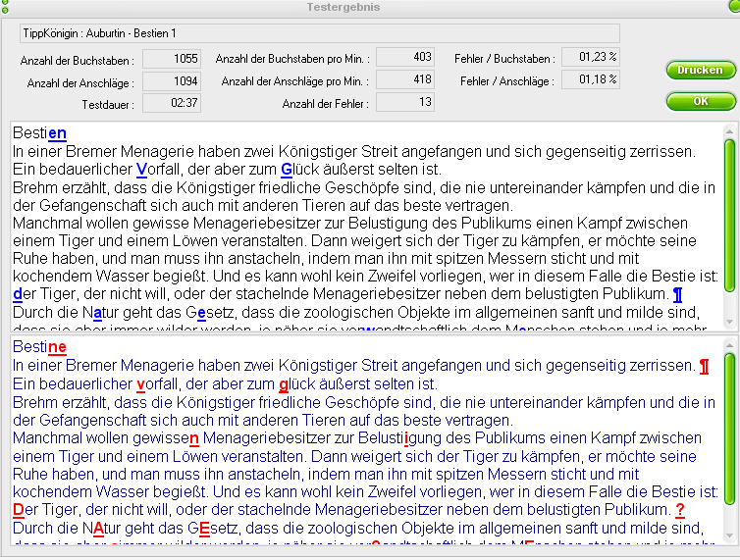Click the word 'Vorfall' in upper pane
740x560 pixels.
coord(158,170)
